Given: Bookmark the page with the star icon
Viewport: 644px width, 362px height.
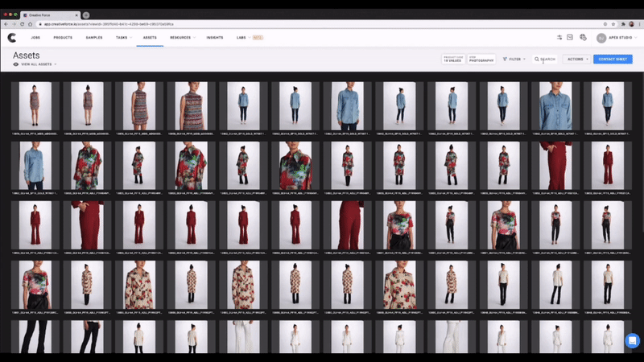Looking at the screenshot, I should click(613, 24).
